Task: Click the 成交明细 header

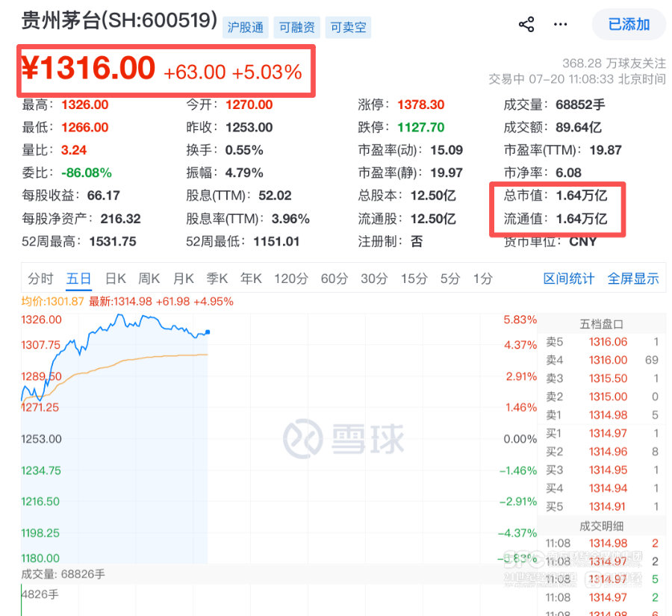Action: click(601, 526)
